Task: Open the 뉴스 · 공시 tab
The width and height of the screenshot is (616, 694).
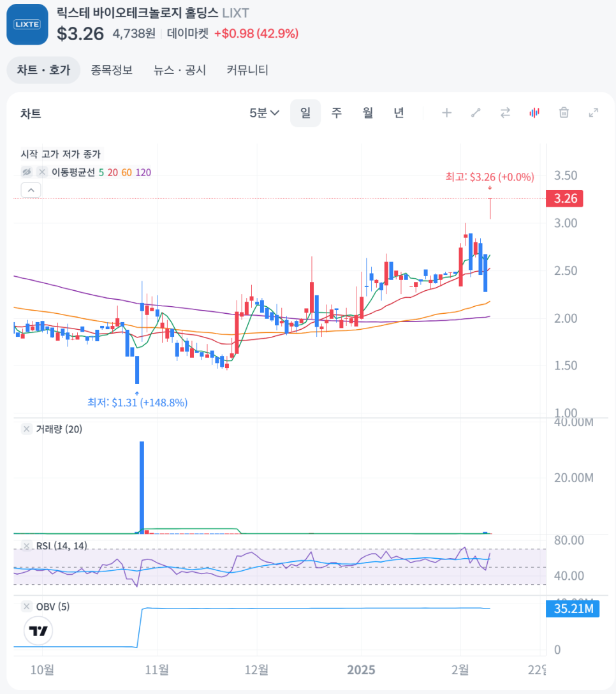Action: click(x=180, y=70)
